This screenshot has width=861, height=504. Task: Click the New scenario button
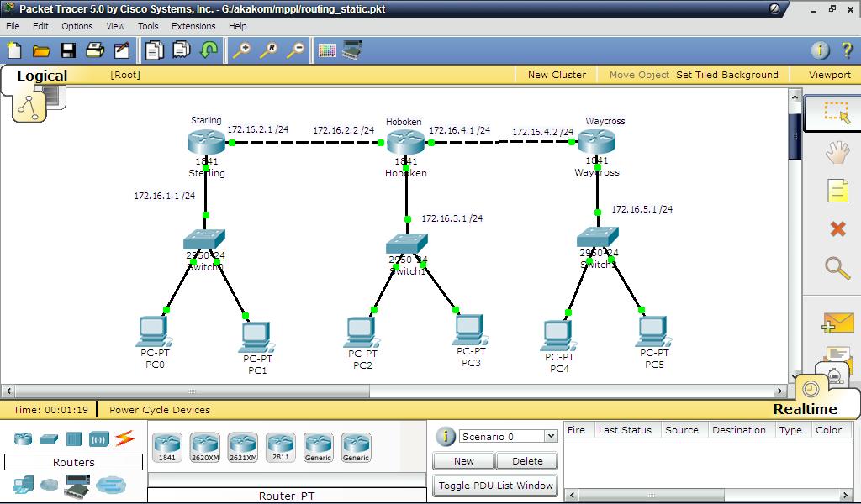464,461
